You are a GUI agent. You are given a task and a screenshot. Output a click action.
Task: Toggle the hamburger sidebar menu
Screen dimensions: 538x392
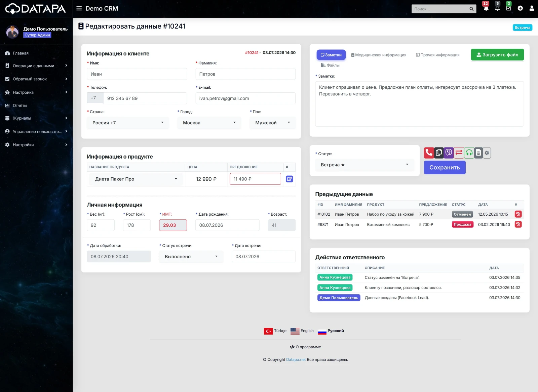[79, 8]
